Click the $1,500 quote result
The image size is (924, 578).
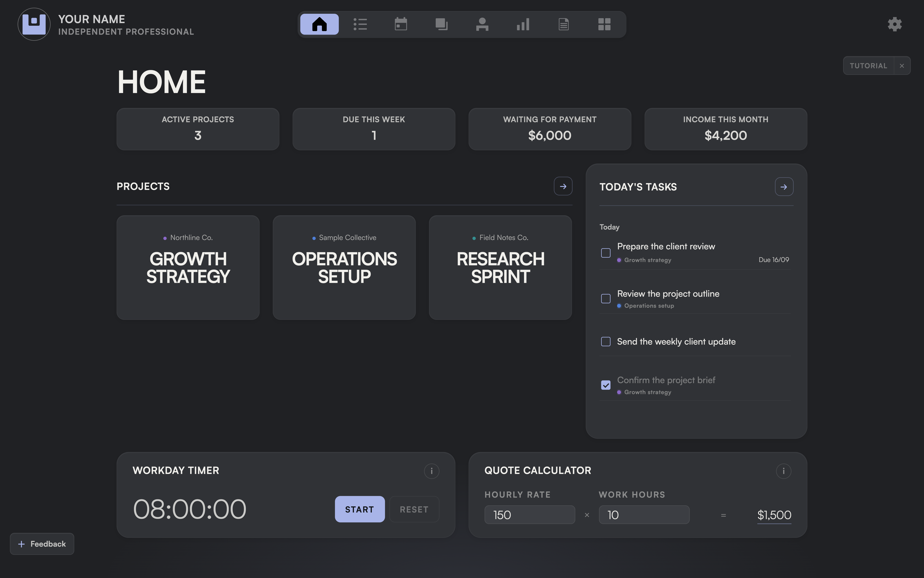pos(774,515)
